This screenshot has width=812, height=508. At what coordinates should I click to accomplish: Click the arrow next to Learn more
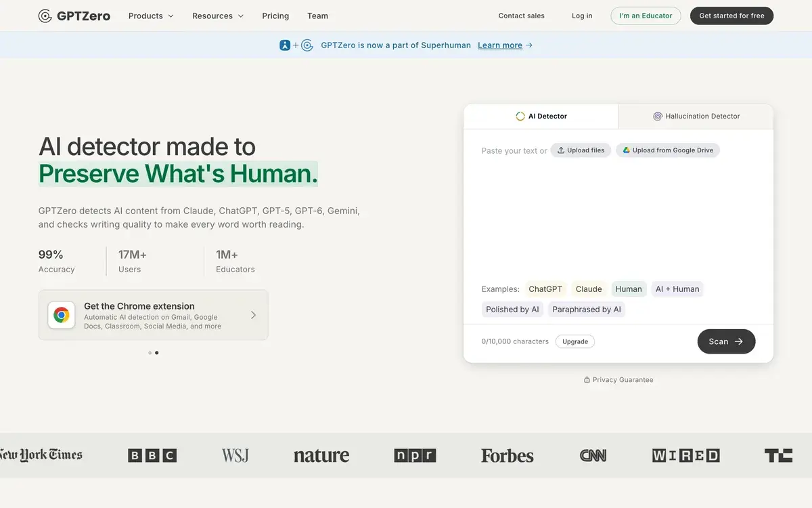coord(529,45)
